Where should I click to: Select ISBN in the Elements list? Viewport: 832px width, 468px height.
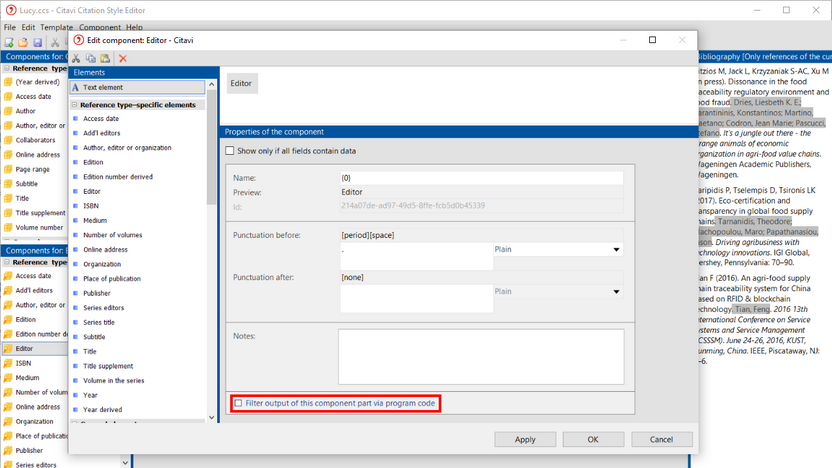91,206
